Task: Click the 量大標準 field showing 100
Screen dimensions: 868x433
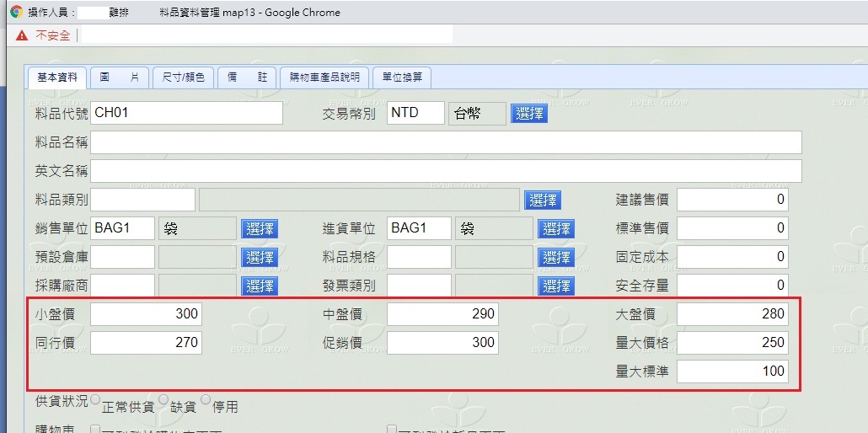Action: tap(731, 372)
